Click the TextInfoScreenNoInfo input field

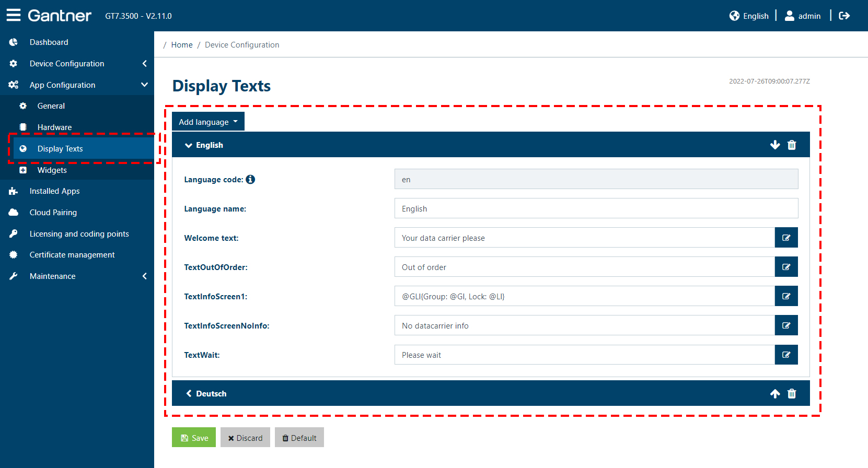click(585, 325)
